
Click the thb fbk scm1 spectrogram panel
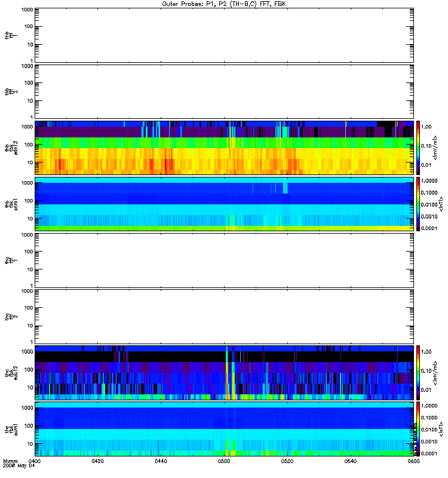224,204
